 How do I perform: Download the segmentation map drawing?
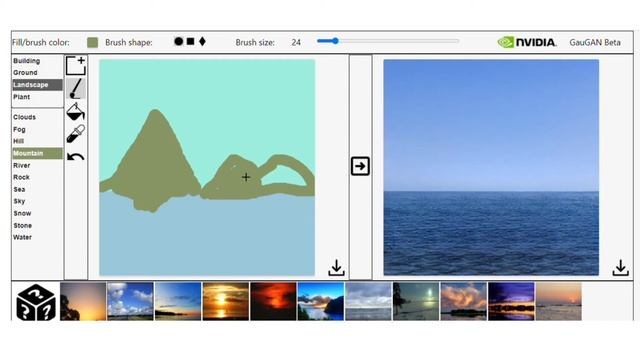336,268
